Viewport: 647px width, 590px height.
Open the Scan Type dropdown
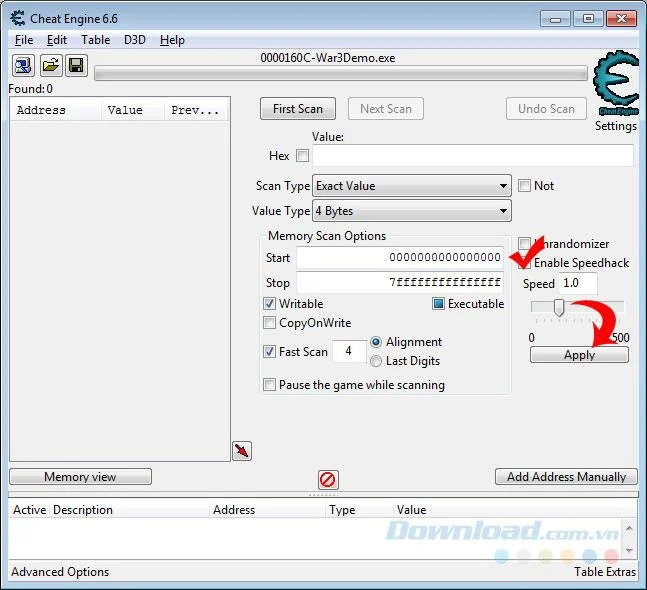[412, 186]
